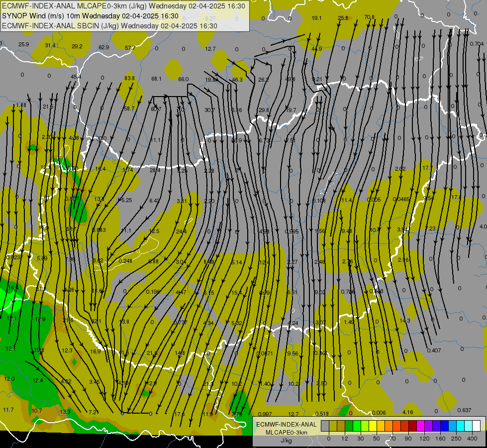Click the map value 0.407
The height and width of the screenshot is (448, 487).
434,350
